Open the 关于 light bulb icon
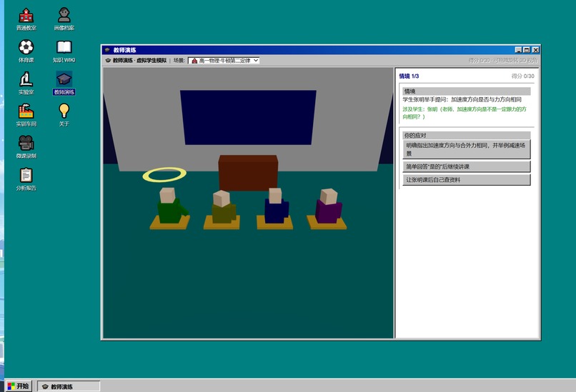 (64, 115)
